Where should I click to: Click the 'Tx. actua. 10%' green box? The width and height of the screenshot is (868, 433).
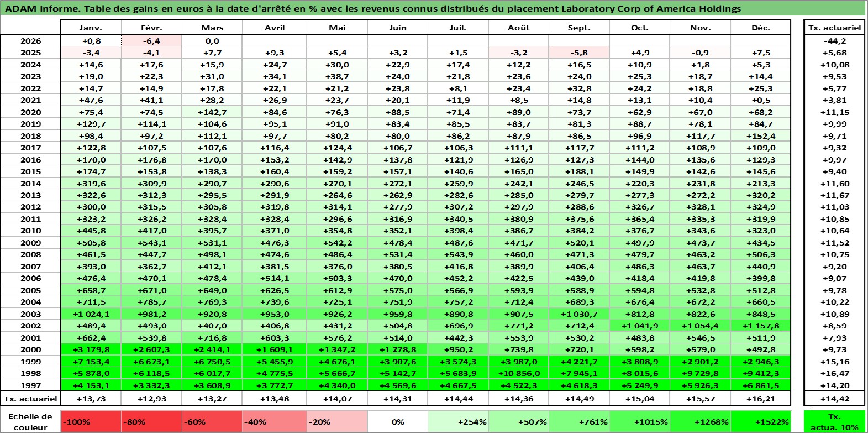click(834, 421)
